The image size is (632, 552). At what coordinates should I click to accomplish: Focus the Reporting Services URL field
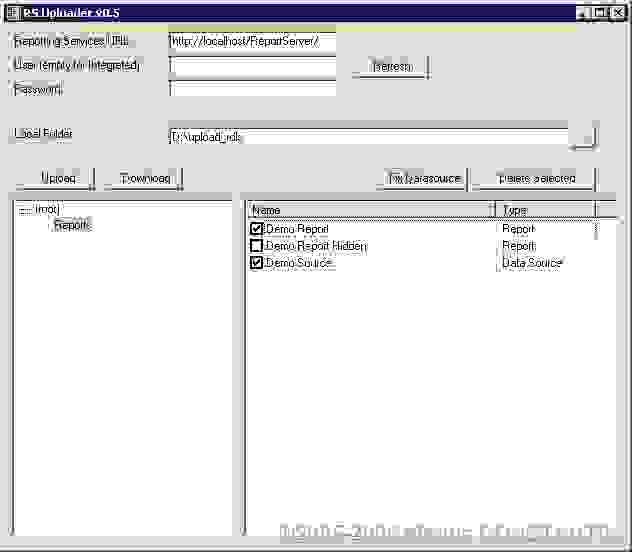tap(252, 41)
